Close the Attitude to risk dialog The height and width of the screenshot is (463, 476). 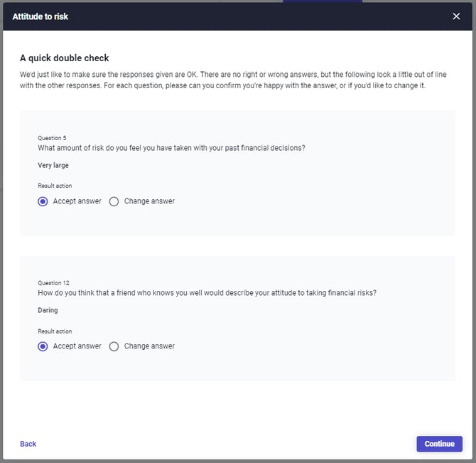(x=456, y=16)
